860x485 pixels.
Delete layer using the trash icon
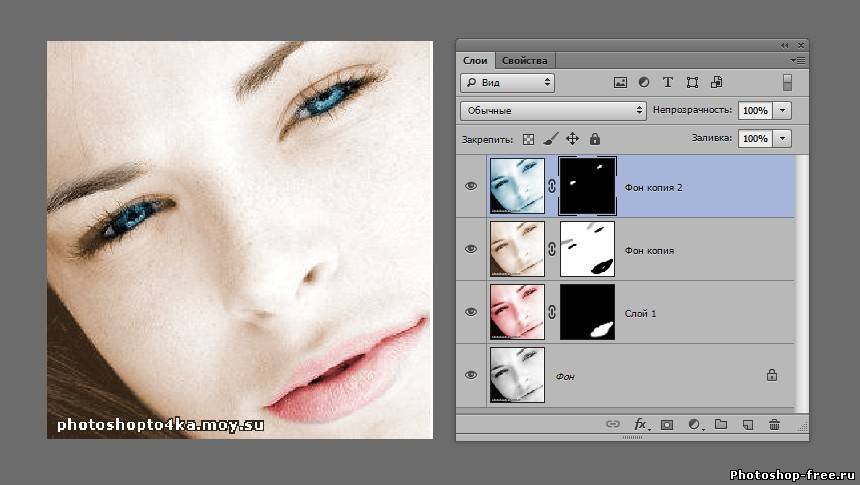pyautogui.click(x=774, y=425)
